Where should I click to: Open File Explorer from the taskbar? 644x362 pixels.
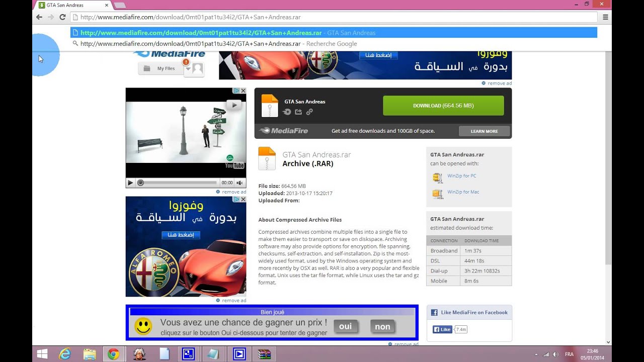click(x=90, y=354)
